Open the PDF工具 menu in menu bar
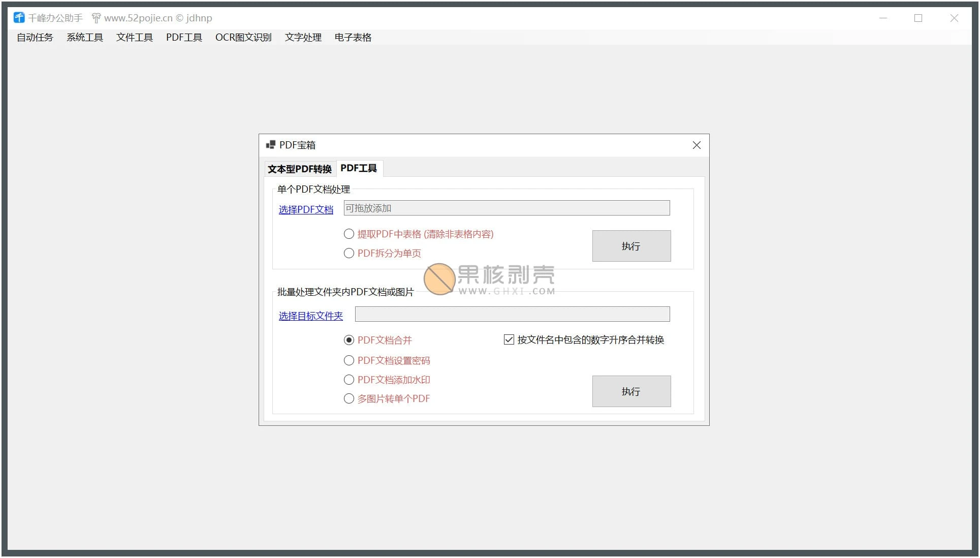 pyautogui.click(x=184, y=38)
